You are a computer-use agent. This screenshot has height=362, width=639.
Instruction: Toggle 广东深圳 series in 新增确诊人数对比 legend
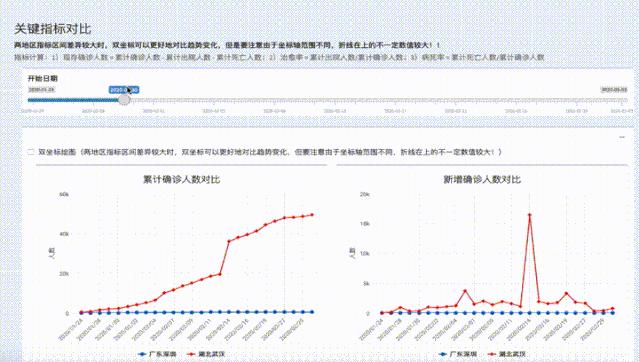(x=458, y=354)
